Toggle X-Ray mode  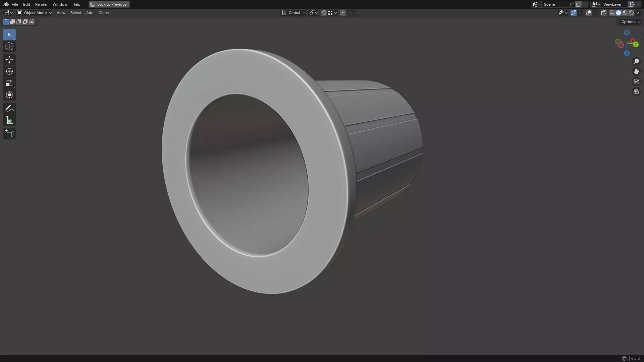click(x=603, y=13)
